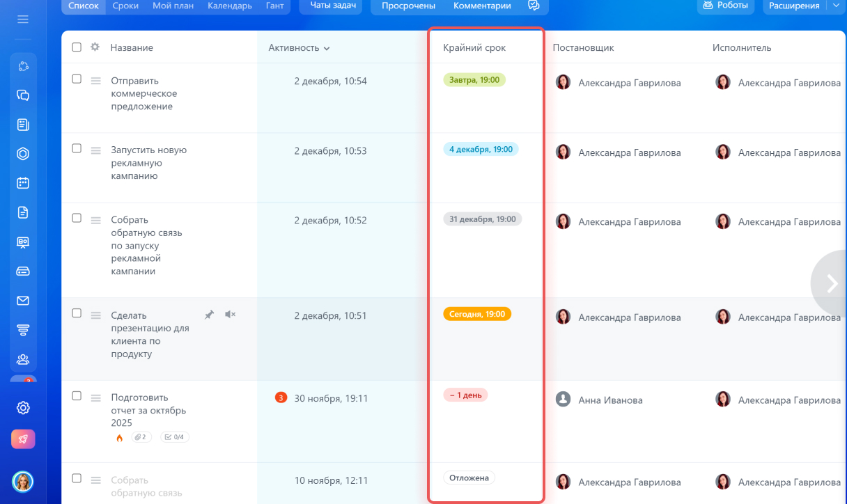Expand the right-side panel chevron arrow

click(831, 283)
